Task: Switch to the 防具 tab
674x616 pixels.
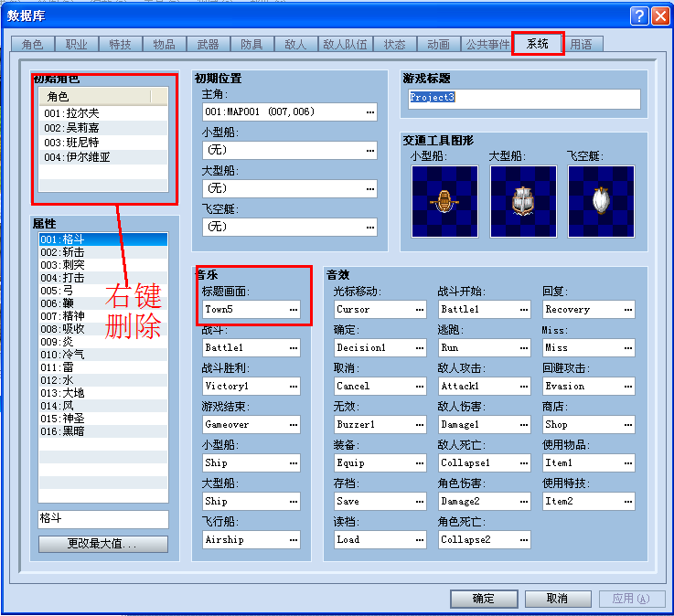Action: point(251,44)
